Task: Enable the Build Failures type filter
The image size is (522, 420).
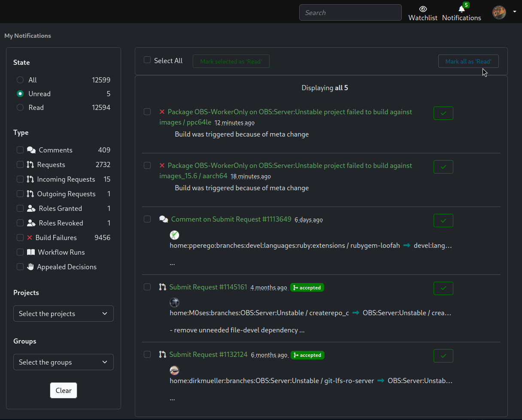Action: (x=20, y=237)
